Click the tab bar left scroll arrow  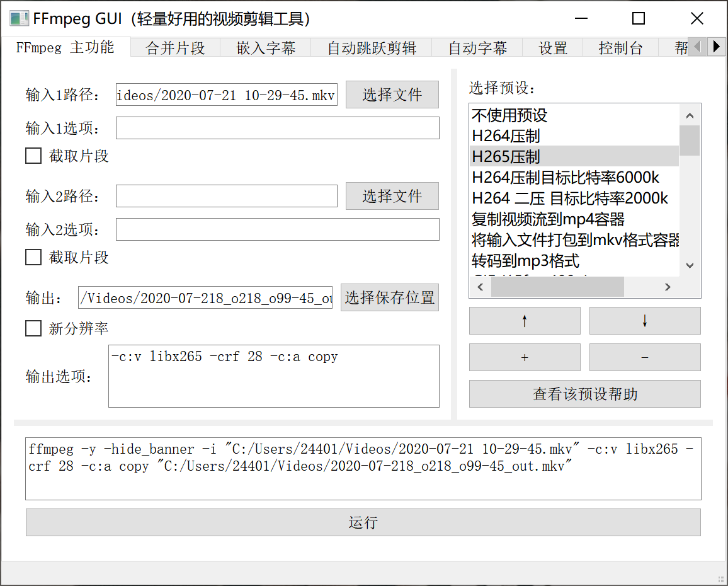tap(697, 47)
